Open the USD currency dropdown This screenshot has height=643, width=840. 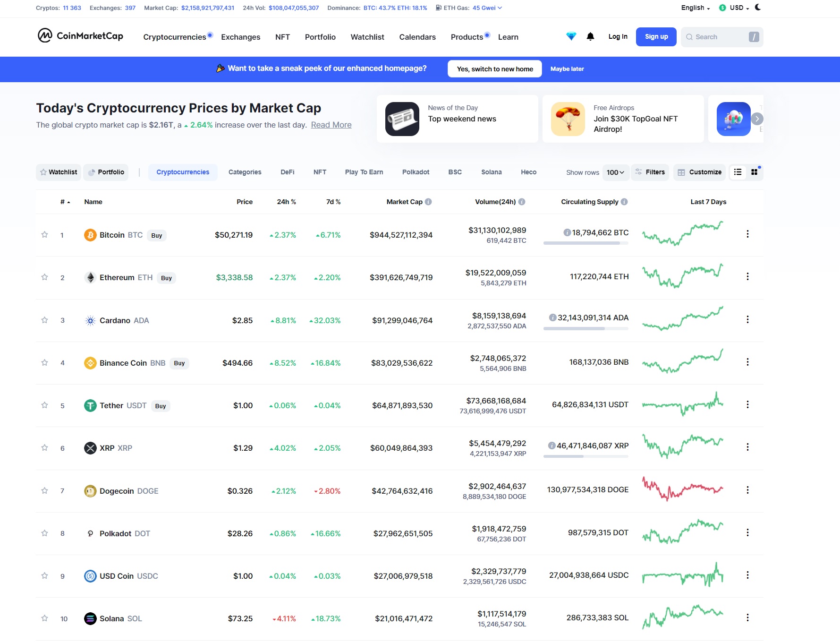tap(734, 8)
